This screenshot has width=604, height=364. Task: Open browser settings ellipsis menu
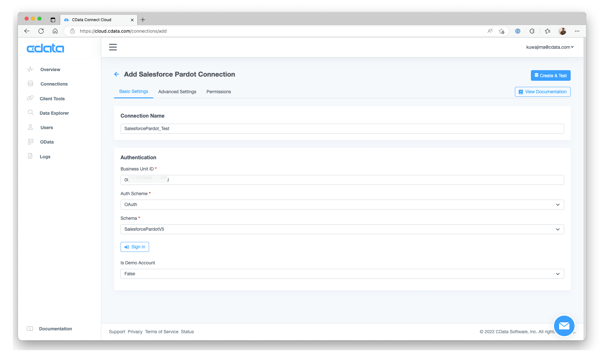[577, 31]
